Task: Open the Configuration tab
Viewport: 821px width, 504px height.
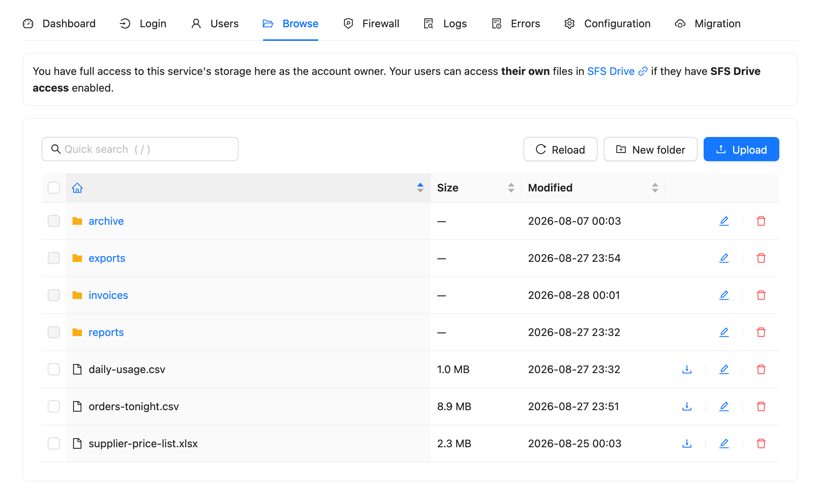Action: [607, 23]
